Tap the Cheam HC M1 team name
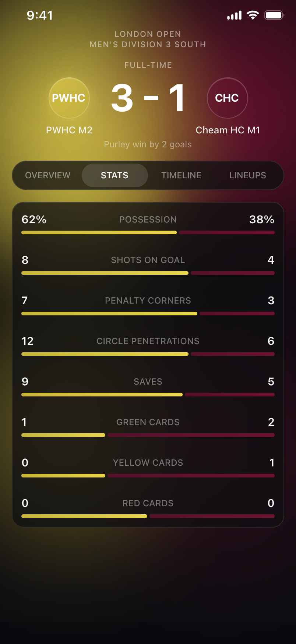 tap(228, 130)
